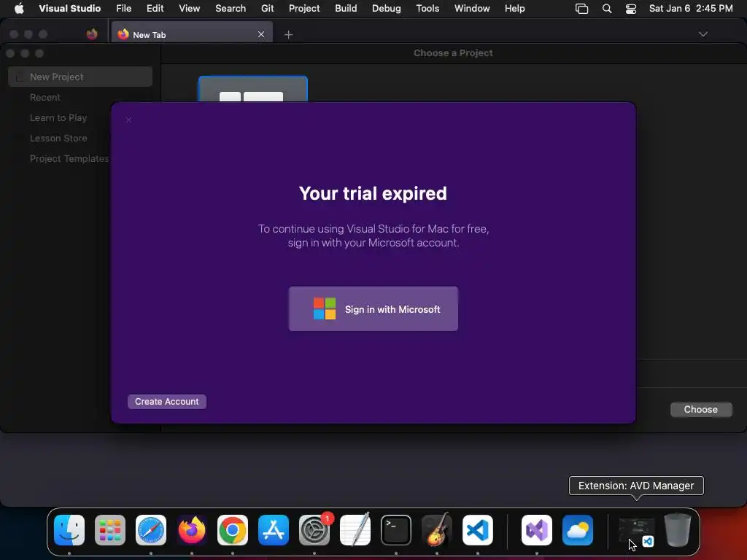Open the Search menu

231,9
